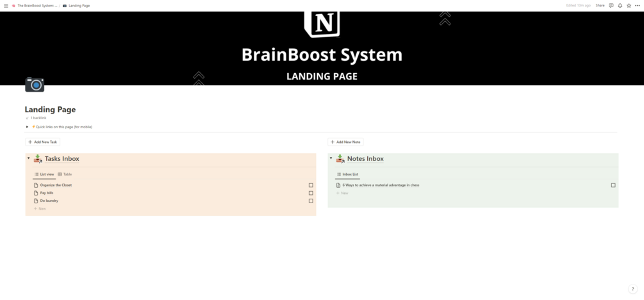Click the Edited 13m ago timestamp
The image size is (644, 300).
(x=578, y=6)
